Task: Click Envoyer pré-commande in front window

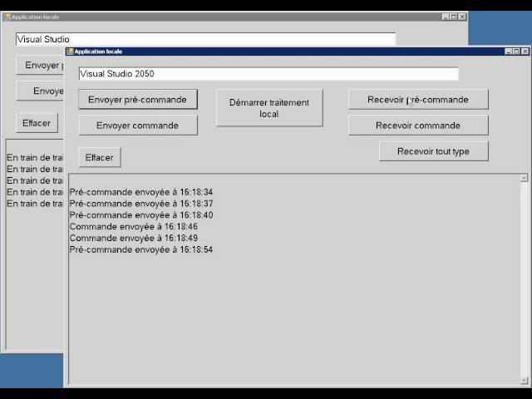Action: click(x=138, y=100)
